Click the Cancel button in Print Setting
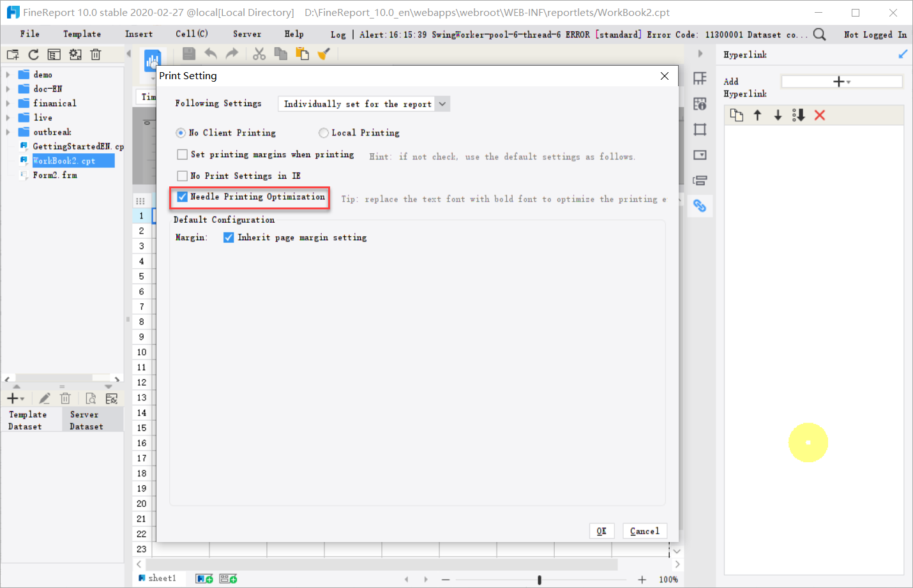The width and height of the screenshot is (913, 588). click(x=644, y=531)
